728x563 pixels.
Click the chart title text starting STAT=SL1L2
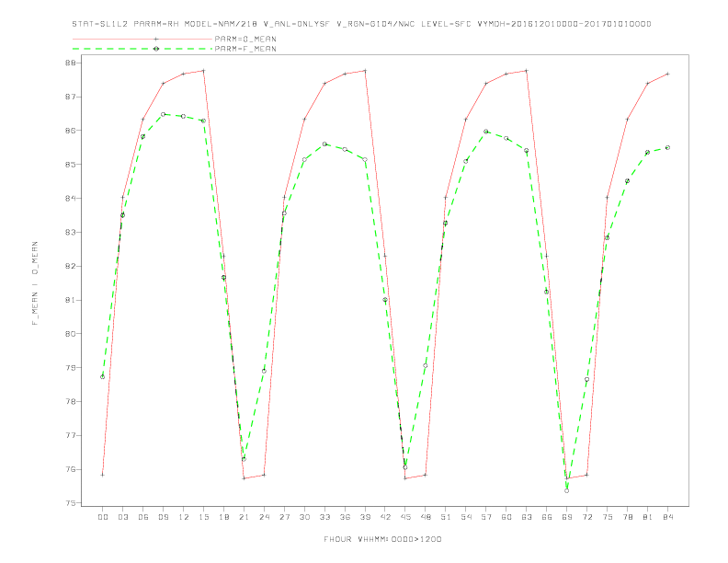click(361, 24)
